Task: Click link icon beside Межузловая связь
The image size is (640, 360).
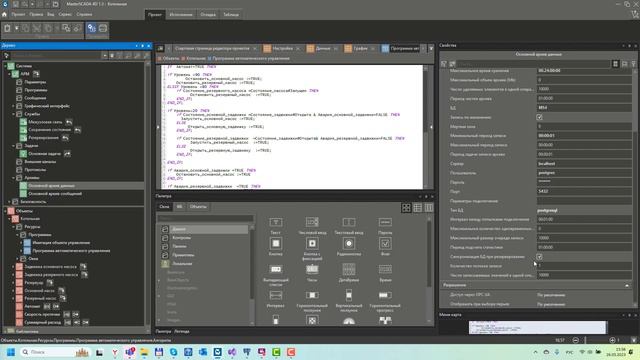Action: point(69,122)
